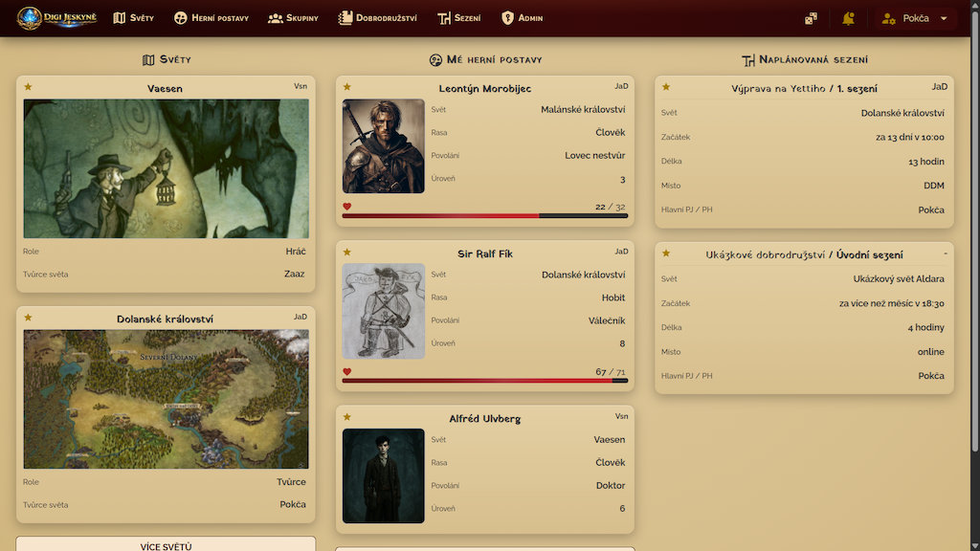Toggle favorite star on Leontýn Morobijec
This screenshot has height=551, width=980.
pos(346,87)
